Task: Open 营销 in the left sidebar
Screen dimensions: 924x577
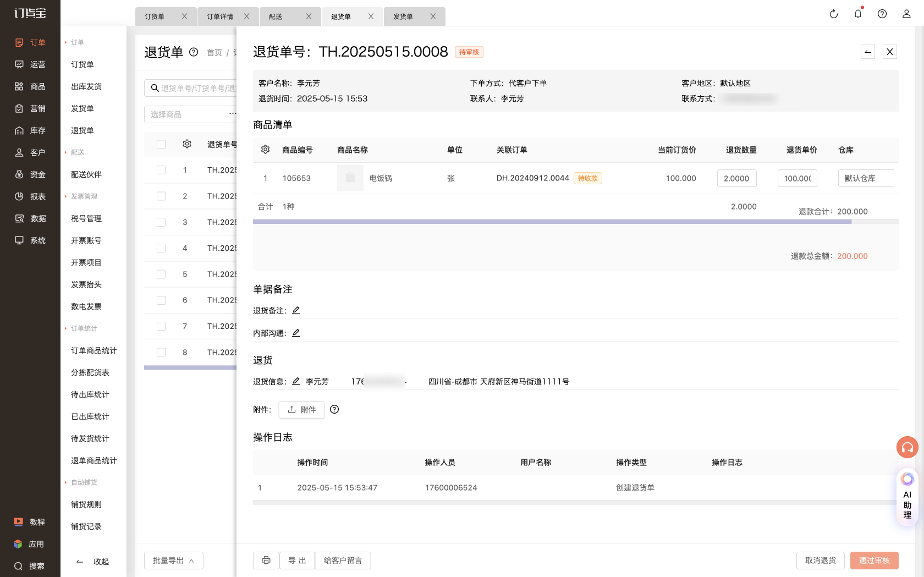Action: [30, 108]
